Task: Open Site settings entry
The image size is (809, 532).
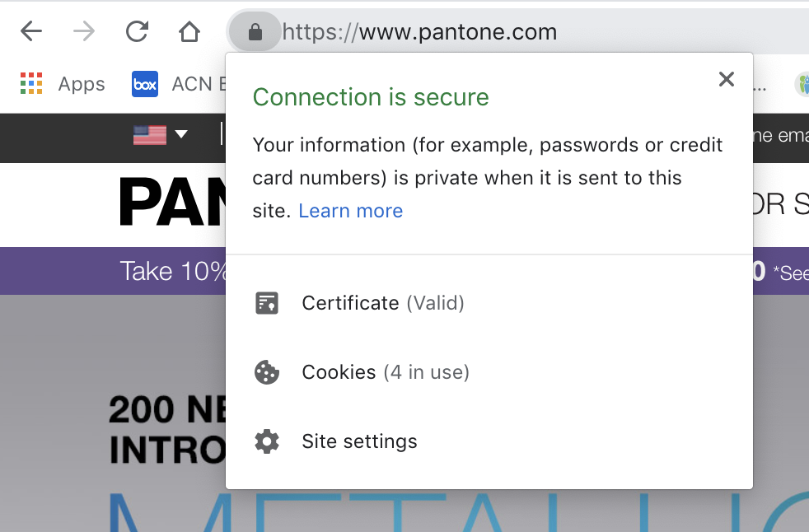Action: point(360,441)
